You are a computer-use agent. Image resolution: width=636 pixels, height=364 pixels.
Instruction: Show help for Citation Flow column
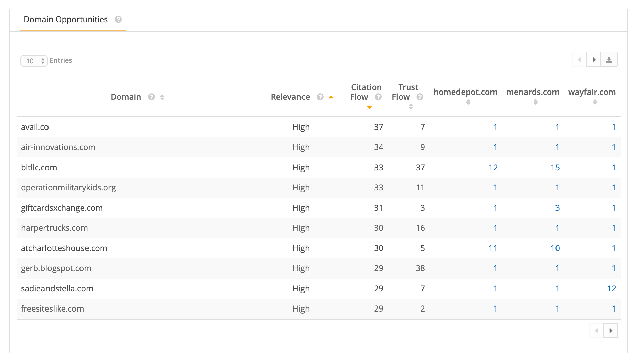pyautogui.click(x=378, y=97)
